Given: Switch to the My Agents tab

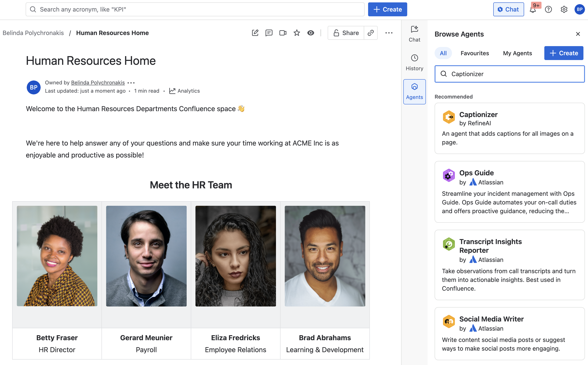Looking at the screenshot, I should click(517, 53).
